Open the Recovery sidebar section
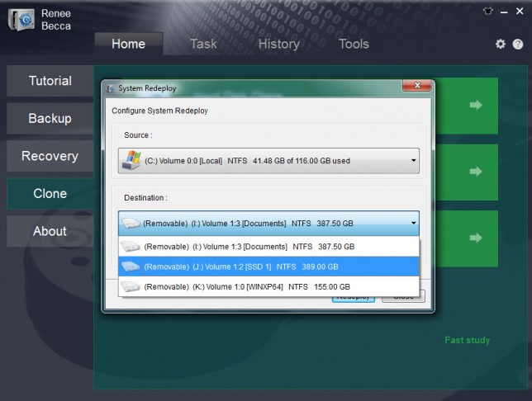This screenshot has width=532, height=401. [50, 156]
